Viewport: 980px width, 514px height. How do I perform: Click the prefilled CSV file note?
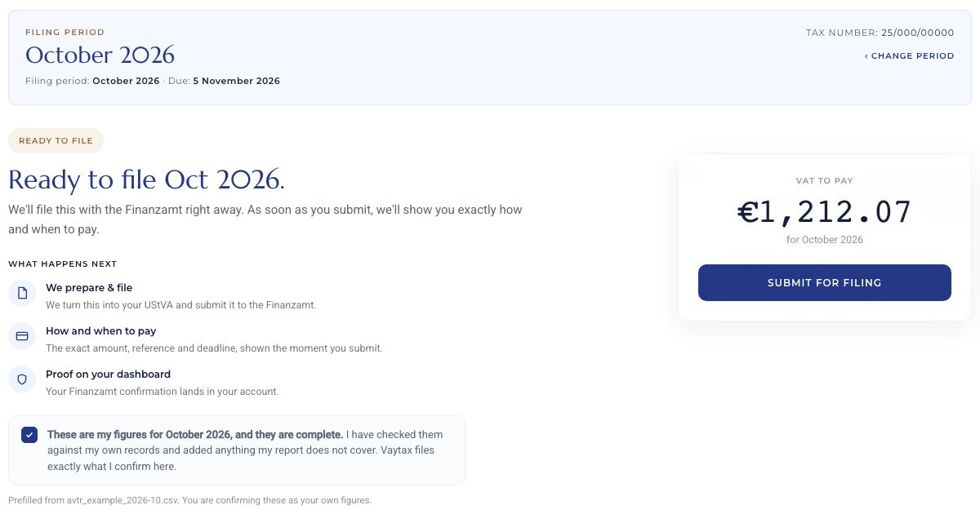tap(189, 500)
